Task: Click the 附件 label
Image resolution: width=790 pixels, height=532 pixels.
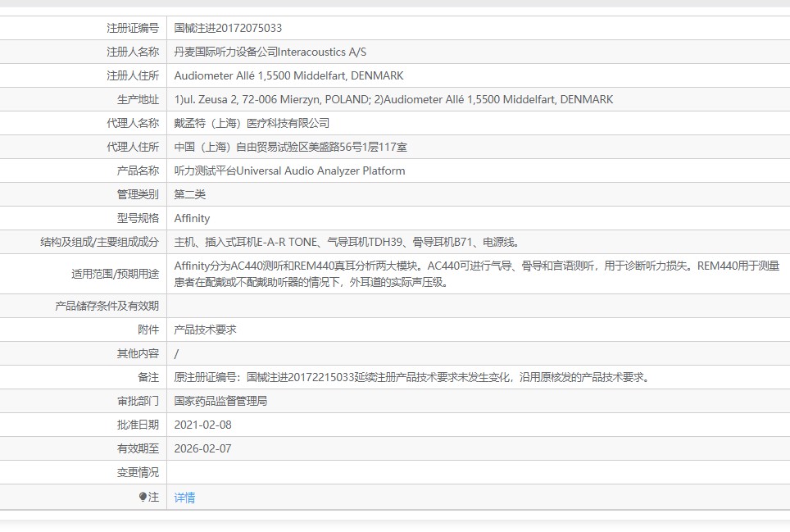Action: (x=148, y=330)
